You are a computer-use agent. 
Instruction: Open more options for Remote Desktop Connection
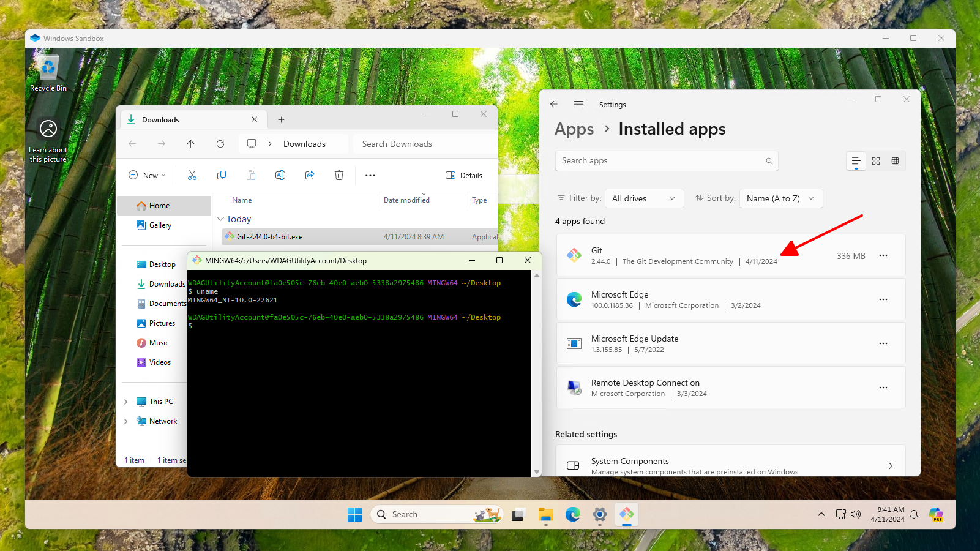[883, 388]
